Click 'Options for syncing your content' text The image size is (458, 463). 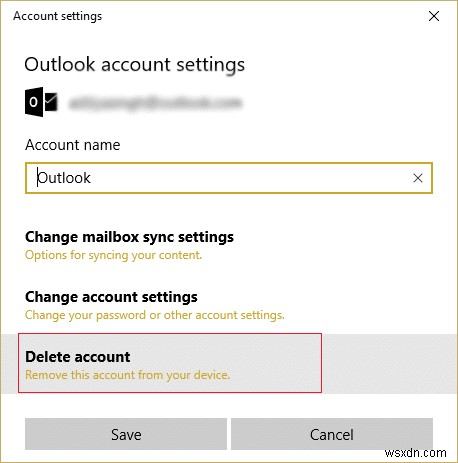(113, 255)
